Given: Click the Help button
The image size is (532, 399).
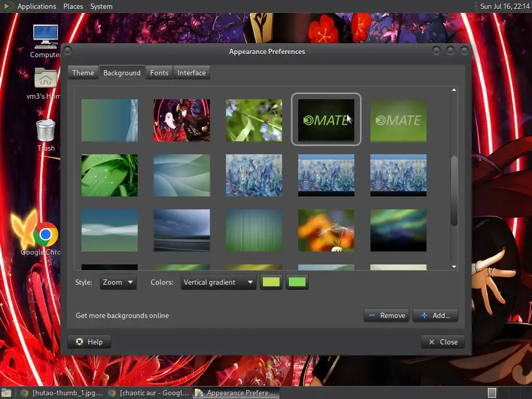Looking at the screenshot, I should 89,342.
